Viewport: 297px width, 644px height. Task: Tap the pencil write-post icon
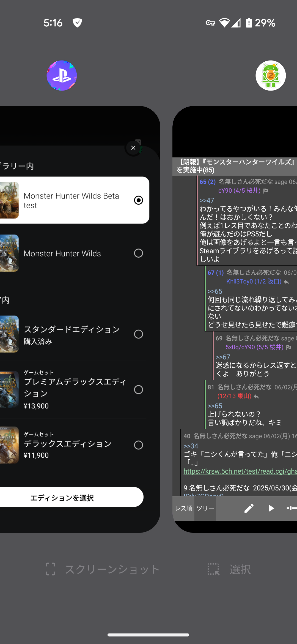click(249, 508)
